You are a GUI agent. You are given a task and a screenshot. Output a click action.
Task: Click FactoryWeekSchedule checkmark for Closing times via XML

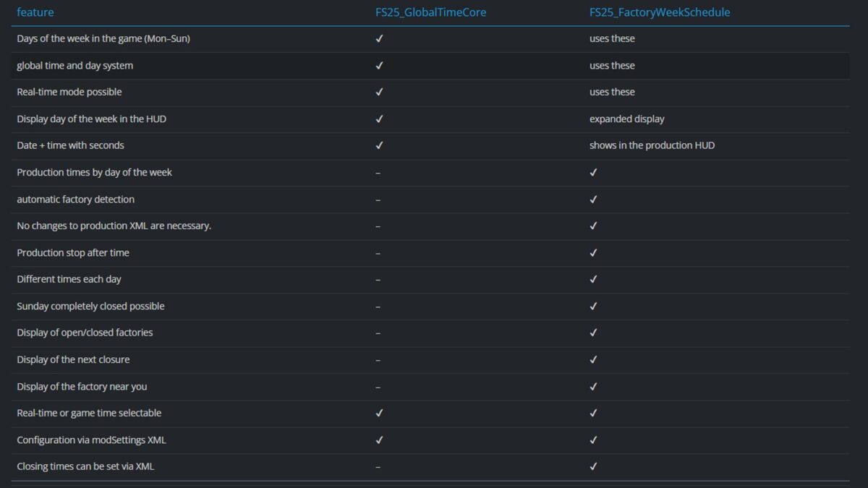coord(593,467)
